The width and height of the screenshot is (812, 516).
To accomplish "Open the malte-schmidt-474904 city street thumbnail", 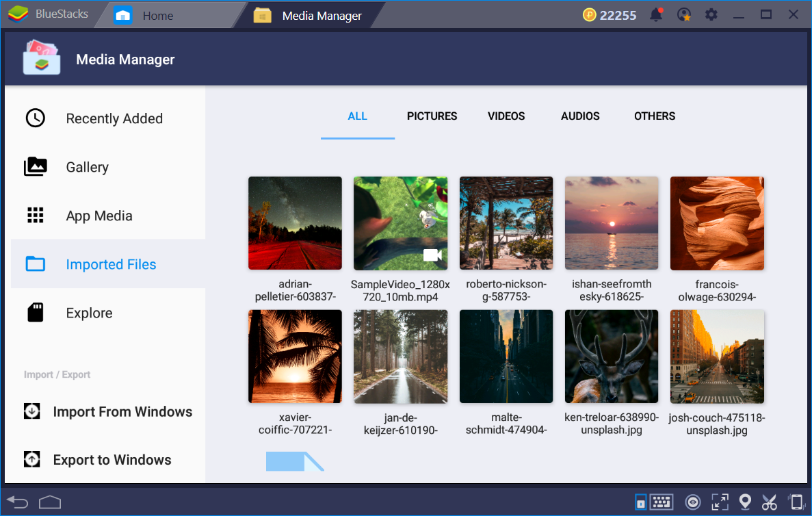I will 506,357.
